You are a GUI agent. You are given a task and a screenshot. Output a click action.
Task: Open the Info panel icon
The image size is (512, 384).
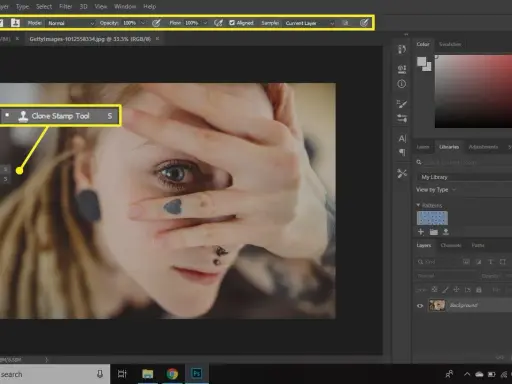[402, 84]
